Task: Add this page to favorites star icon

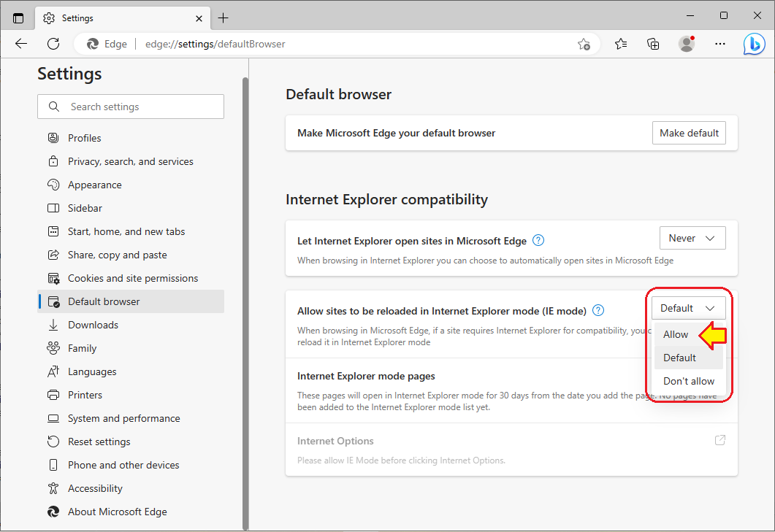Action: pyautogui.click(x=584, y=44)
